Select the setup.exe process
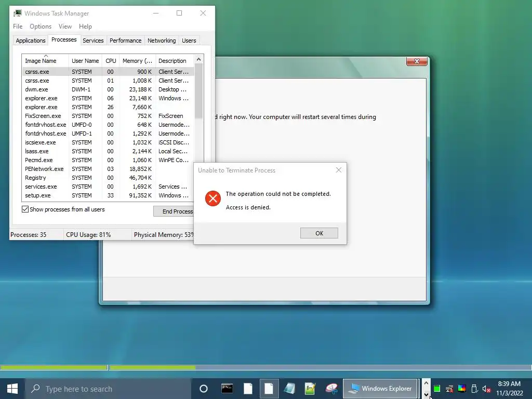 tap(108, 195)
